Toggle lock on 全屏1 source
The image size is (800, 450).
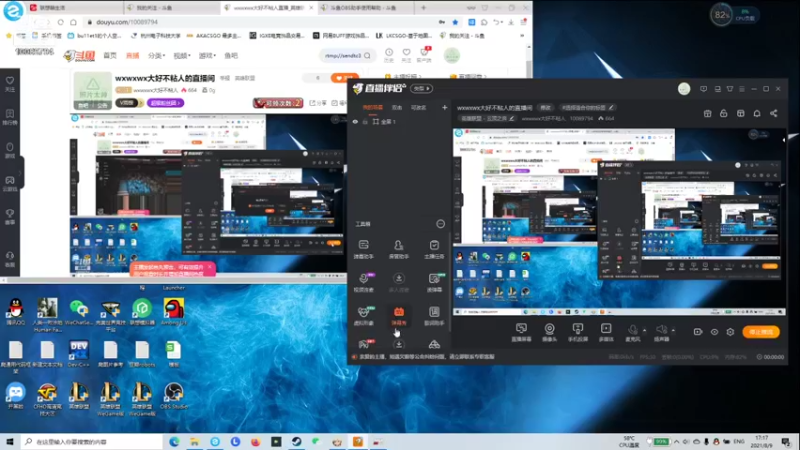coord(365,121)
